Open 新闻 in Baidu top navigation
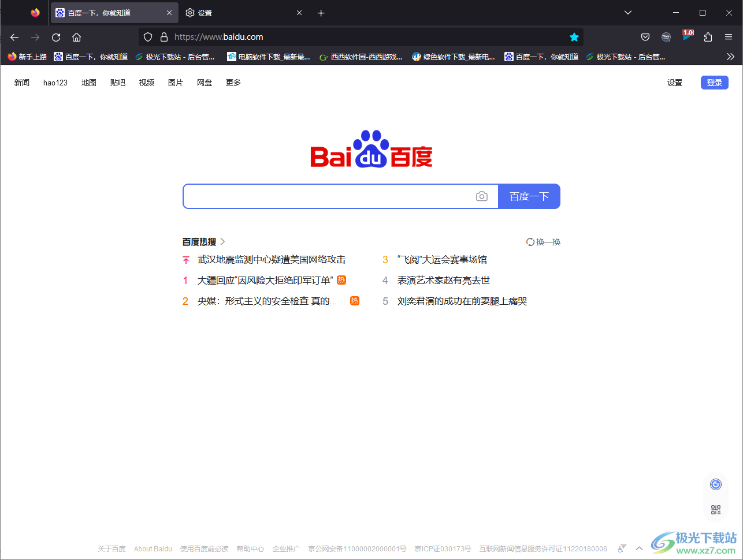 click(x=22, y=83)
